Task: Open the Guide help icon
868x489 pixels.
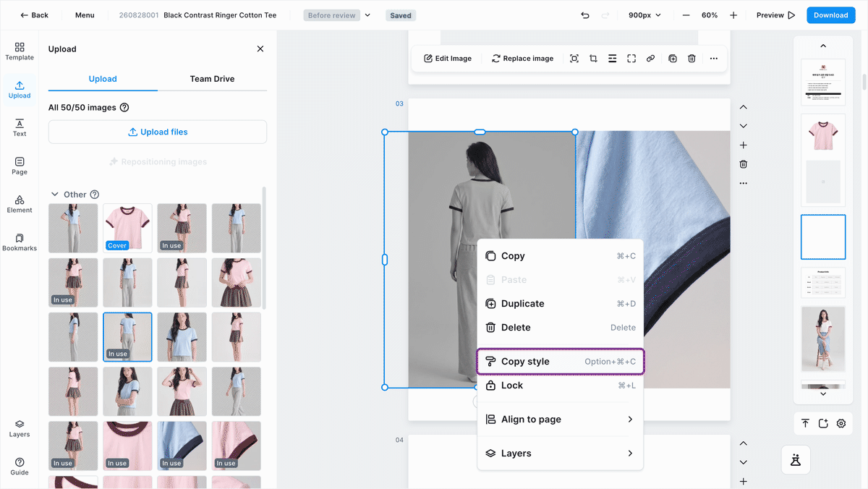Action: tap(20, 467)
